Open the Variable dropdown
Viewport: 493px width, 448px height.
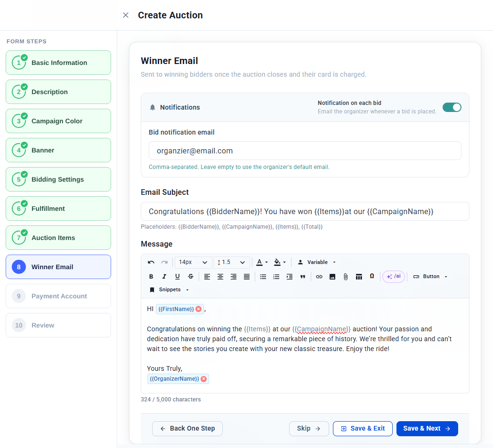(x=316, y=262)
